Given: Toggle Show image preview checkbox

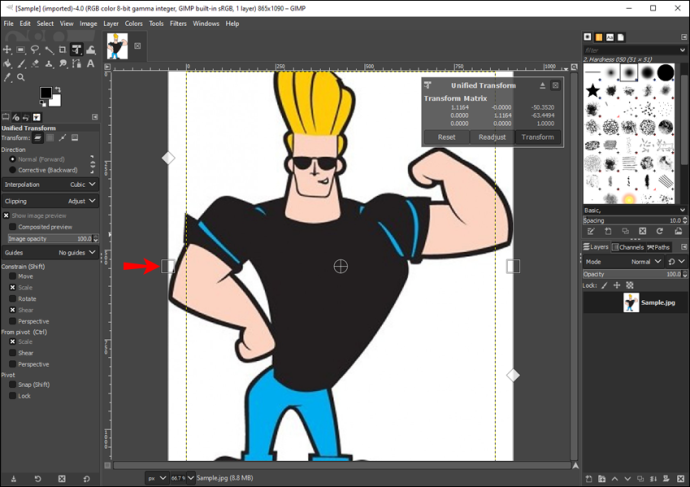Looking at the screenshot, I should [6, 216].
